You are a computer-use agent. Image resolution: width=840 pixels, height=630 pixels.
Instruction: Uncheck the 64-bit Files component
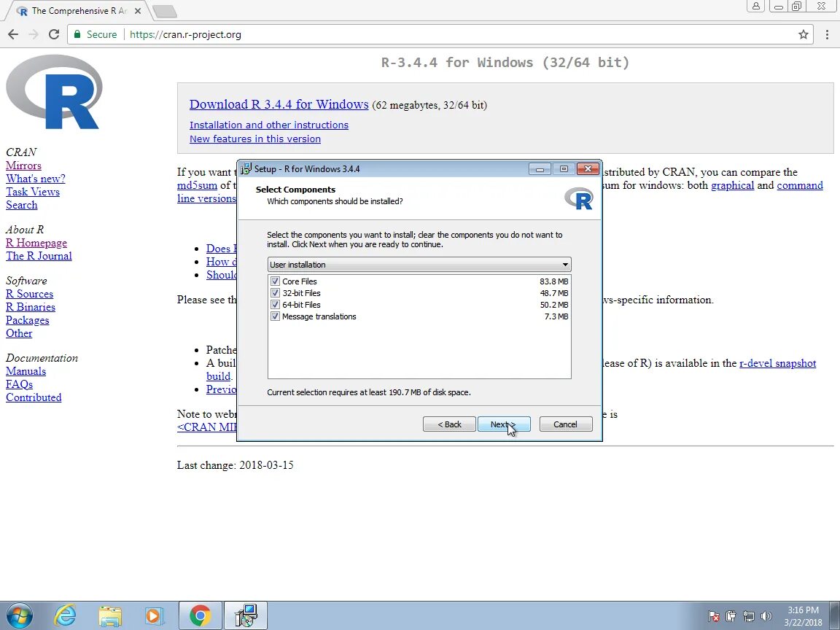pyautogui.click(x=275, y=305)
